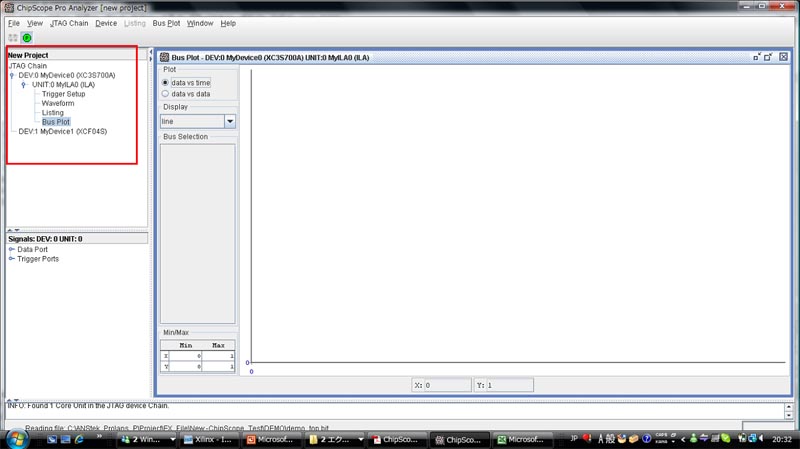Click the Y coordinate readout field
Image resolution: width=800 pixels, height=449 pixels.
coord(510,385)
